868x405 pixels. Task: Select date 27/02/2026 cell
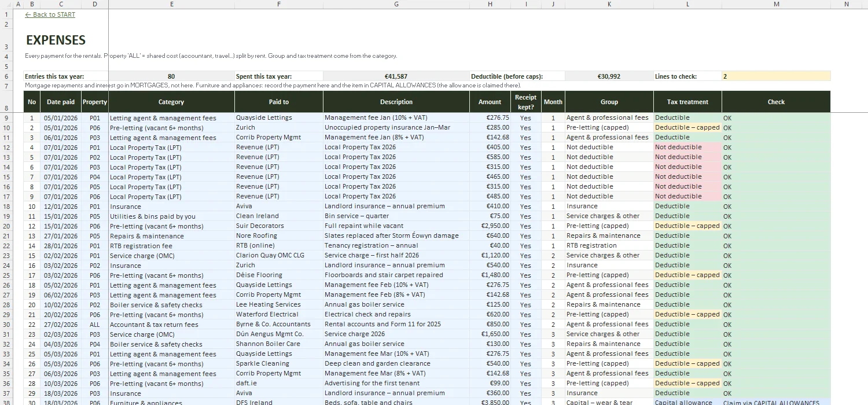coord(61,324)
